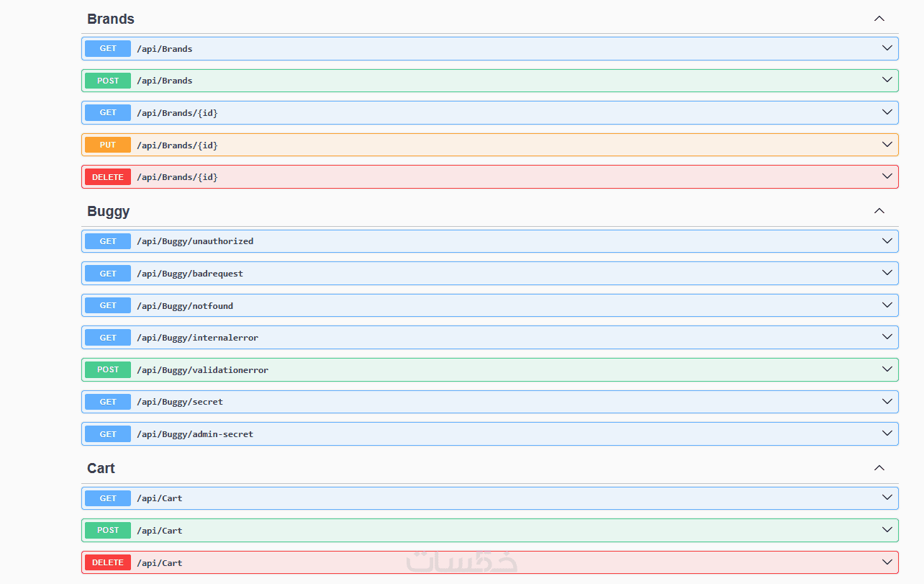Select GET /api/Brands/{id} path text
Screen dimensions: 924x584
177,113
